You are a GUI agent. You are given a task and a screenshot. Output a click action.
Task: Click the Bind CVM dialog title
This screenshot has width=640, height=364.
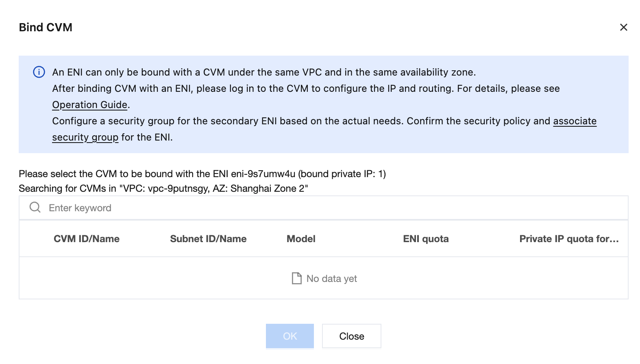point(46,27)
